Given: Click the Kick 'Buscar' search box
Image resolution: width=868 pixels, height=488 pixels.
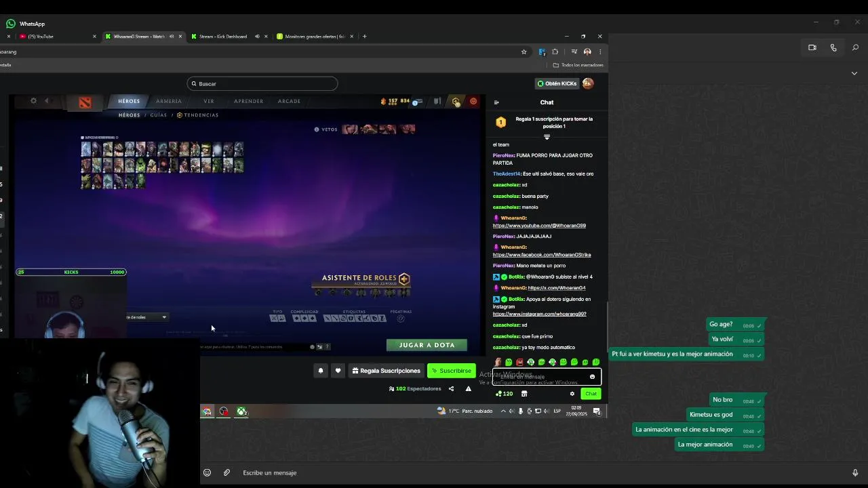Looking at the screenshot, I should pyautogui.click(x=262, y=83).
